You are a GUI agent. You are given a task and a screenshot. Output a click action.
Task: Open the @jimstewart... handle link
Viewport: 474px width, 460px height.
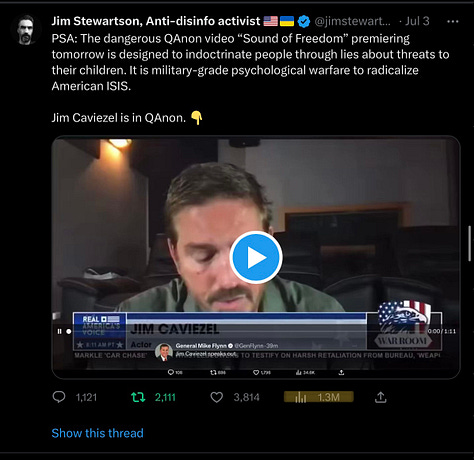coord(353,21)
